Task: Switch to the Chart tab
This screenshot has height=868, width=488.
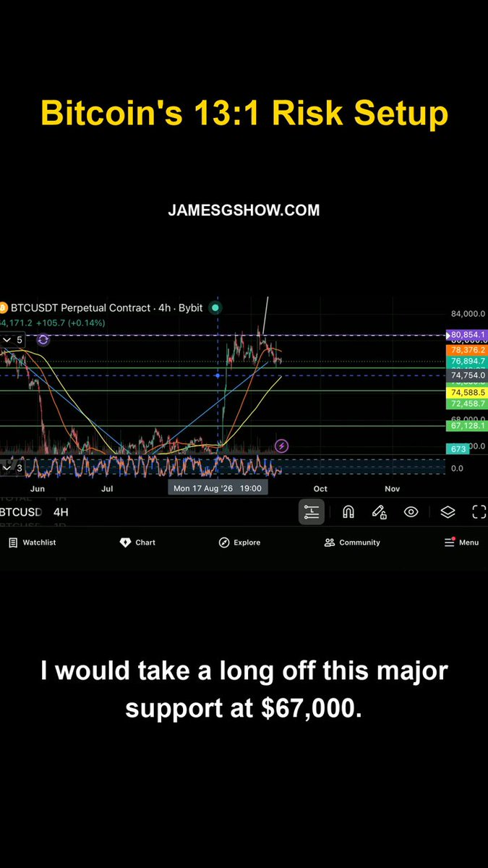Action: (x=137, y=542)
